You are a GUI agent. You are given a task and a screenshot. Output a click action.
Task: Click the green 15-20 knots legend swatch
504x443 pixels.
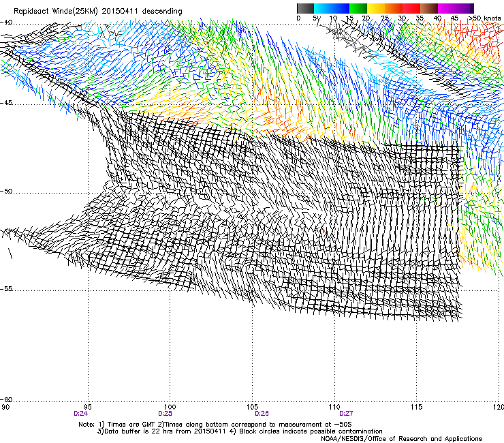coord(358,8)
